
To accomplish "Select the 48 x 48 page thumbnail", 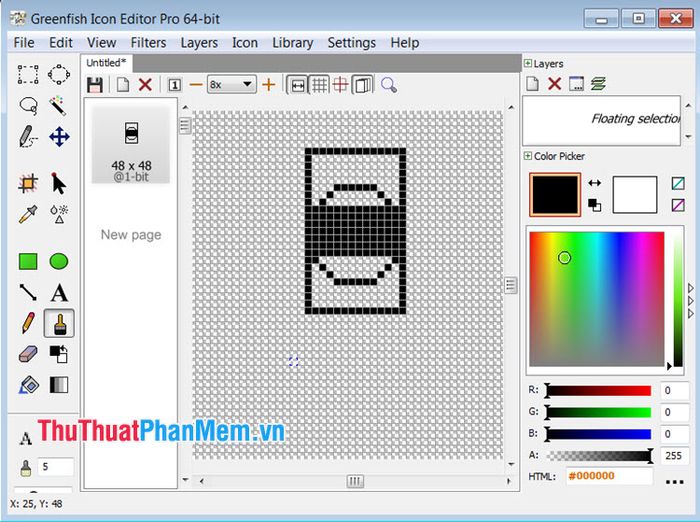I will click(x=131, y=144).
